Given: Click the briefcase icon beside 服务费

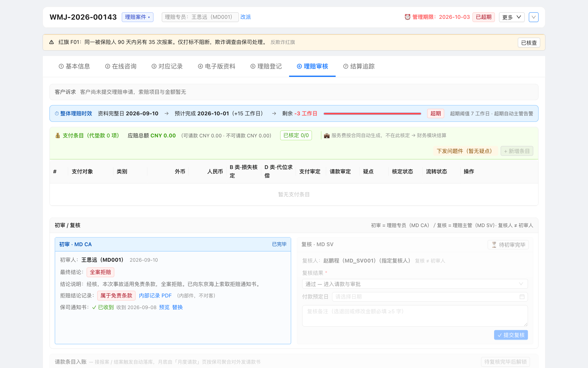Looking at the screenshot, I should tap(327, 135).
